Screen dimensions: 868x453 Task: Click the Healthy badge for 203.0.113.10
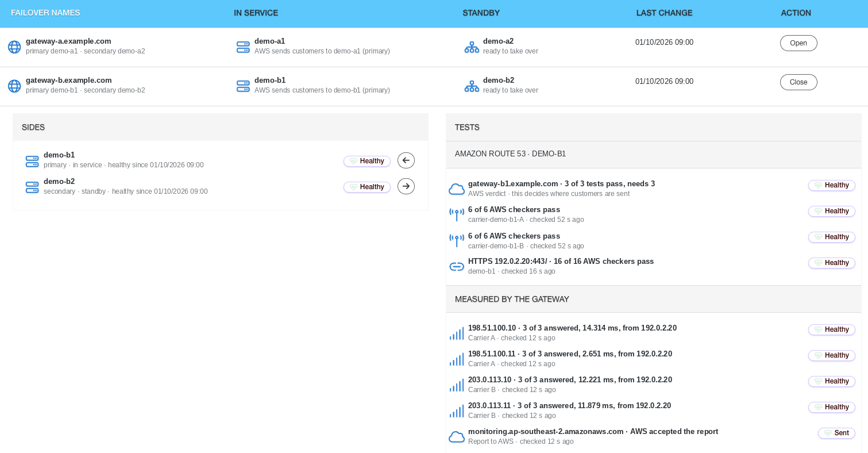click(x=832, y=381)
